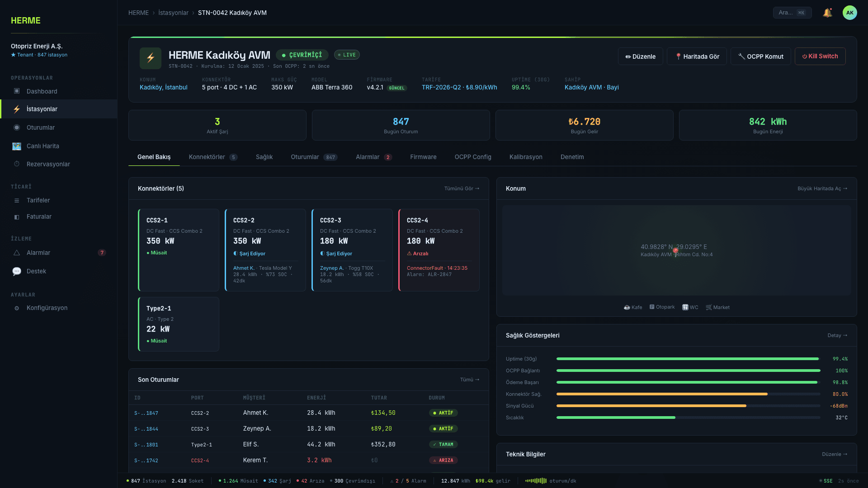Select the Type2-1 connector card
Image resolution: width=868 pixels, height=488 pixels.
click(179, 324)
